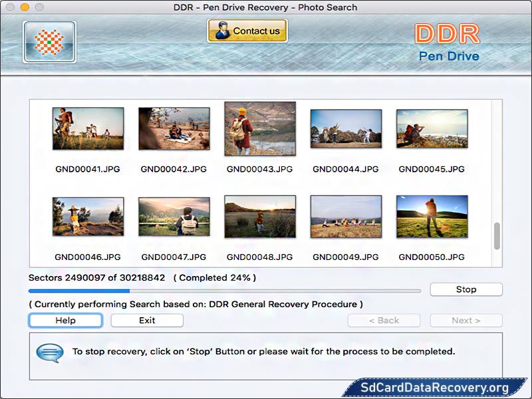Open Contact us with the support icon

point(247,31)
